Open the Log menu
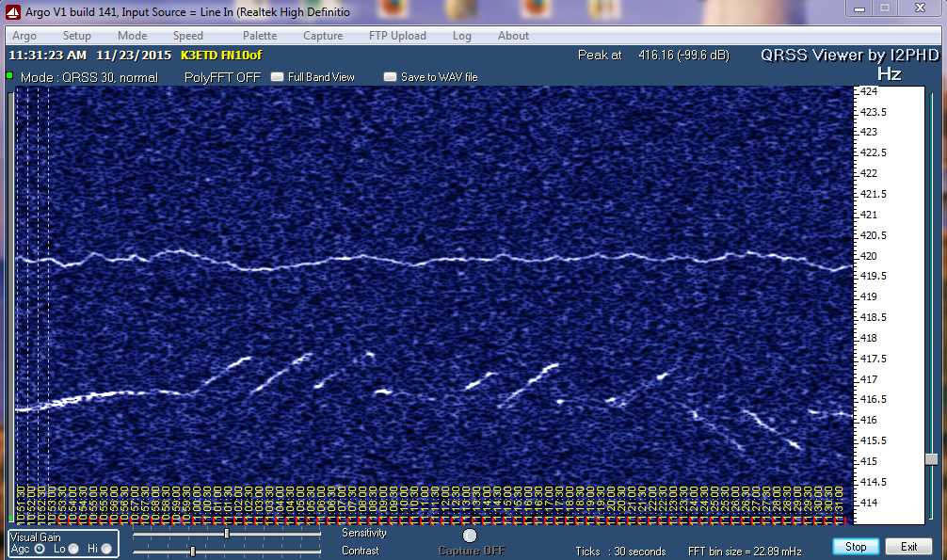The image size is (947, 560). 461,36
